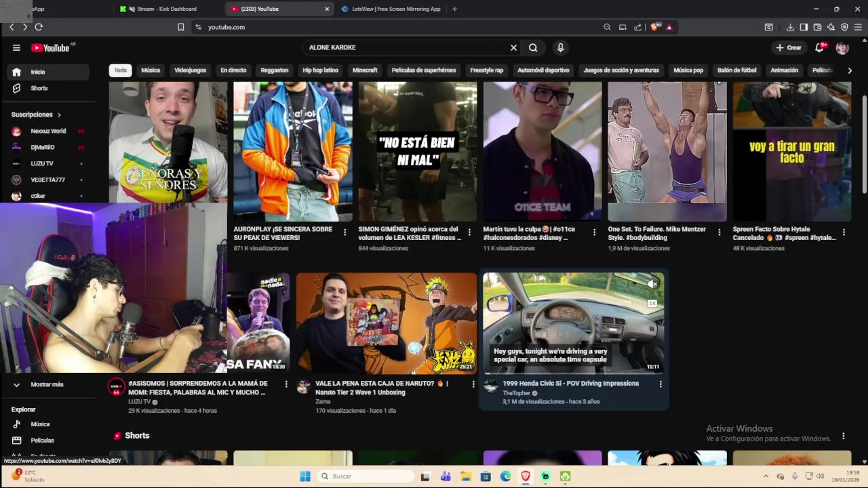Open the YouTube hamburger guide menu

[x=16, y=47]
